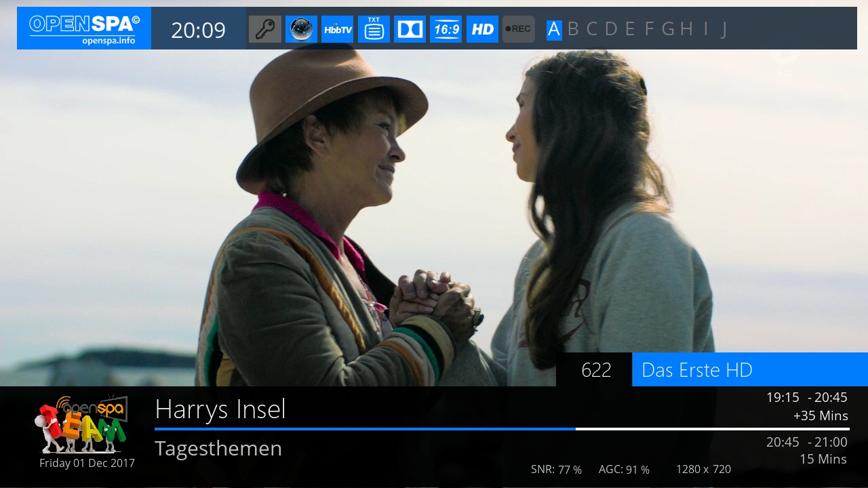Click the OpenSPA Team picon logo
Screen dimensions: 868x488
(81, 425)
